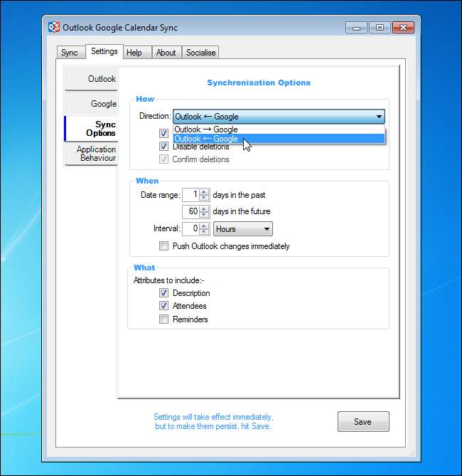Screen dimensions: 462x476
Task: Enable the Reminders attribute
Action: pos(163,319)
